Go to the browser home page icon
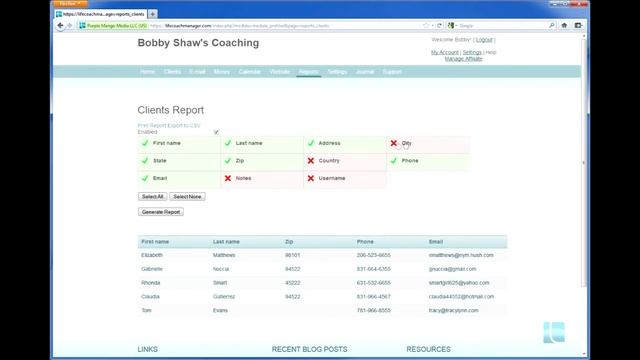640x360 pixels. pos(564,25)
